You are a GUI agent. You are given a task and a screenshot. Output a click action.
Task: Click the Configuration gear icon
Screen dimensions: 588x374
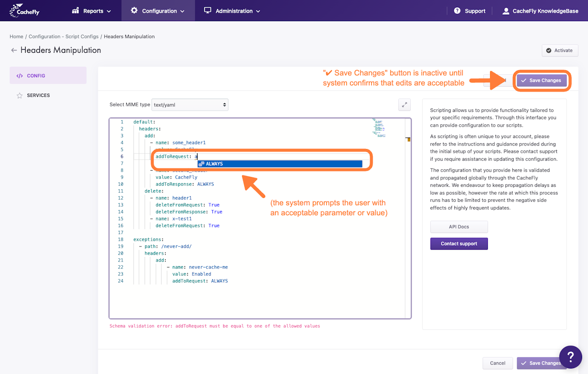tap(134, 10)
